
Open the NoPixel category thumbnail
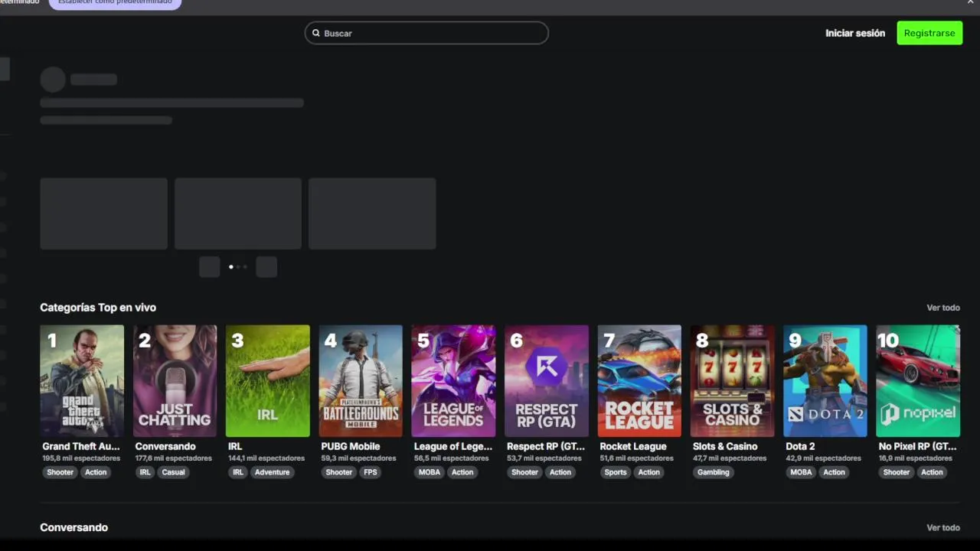918,381
